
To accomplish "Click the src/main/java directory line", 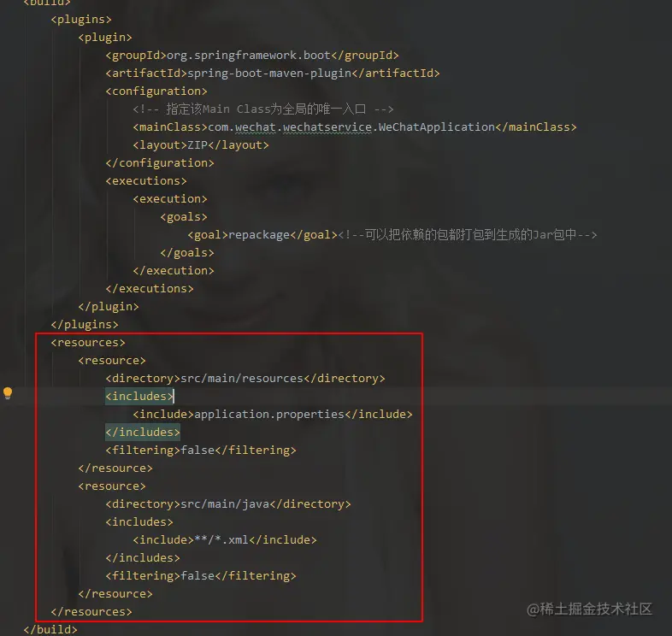I will tap(228, 504).
